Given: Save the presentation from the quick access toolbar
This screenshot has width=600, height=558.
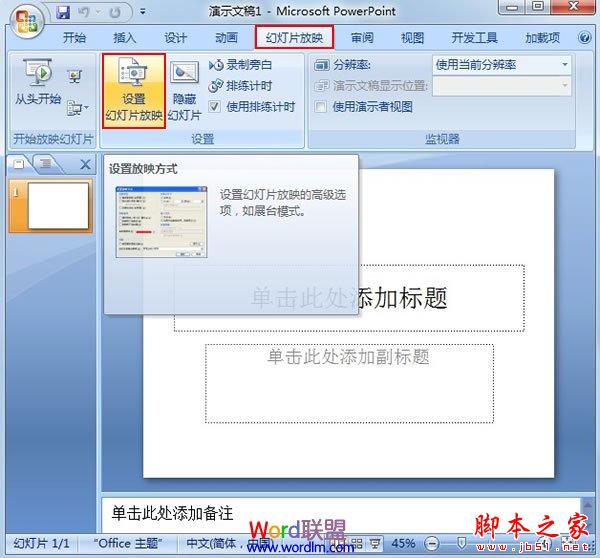Looking at the screenshot, I should pos(64,13).
